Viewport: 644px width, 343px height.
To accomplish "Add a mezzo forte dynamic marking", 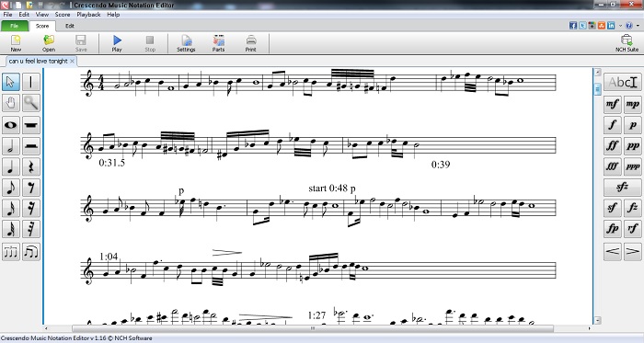I will click(613, 104).
